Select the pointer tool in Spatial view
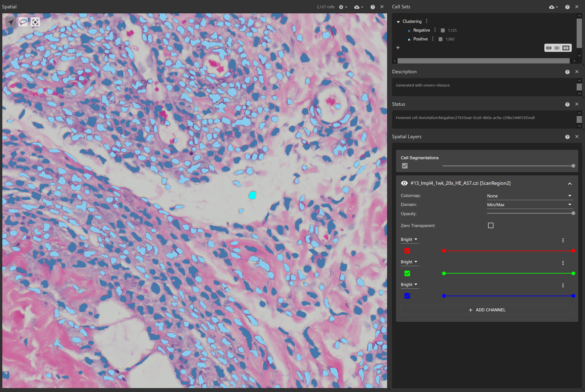Screen dimensions: 585x392 coord(10,22)
